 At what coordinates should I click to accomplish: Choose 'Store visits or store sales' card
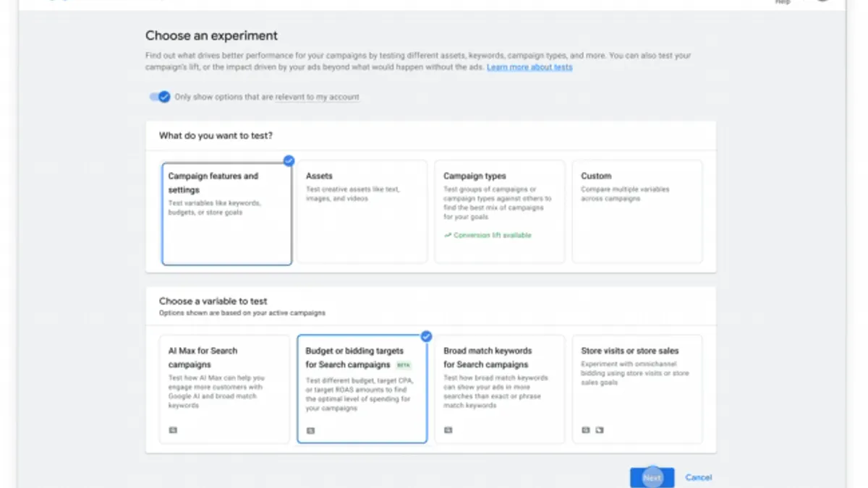(637, 389)
